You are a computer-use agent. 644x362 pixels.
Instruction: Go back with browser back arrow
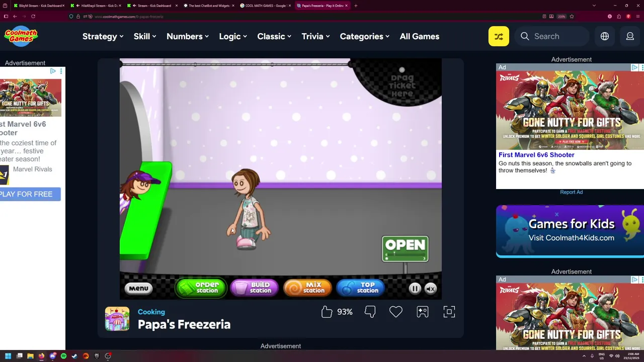point(15,16)
